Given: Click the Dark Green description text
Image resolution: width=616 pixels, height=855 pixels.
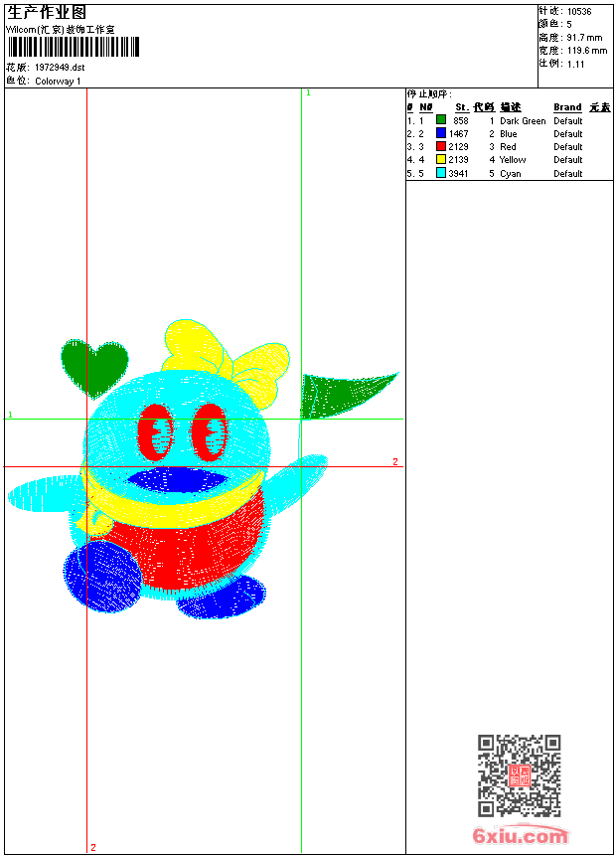Looking at the screenshot, I should point(523,121).
